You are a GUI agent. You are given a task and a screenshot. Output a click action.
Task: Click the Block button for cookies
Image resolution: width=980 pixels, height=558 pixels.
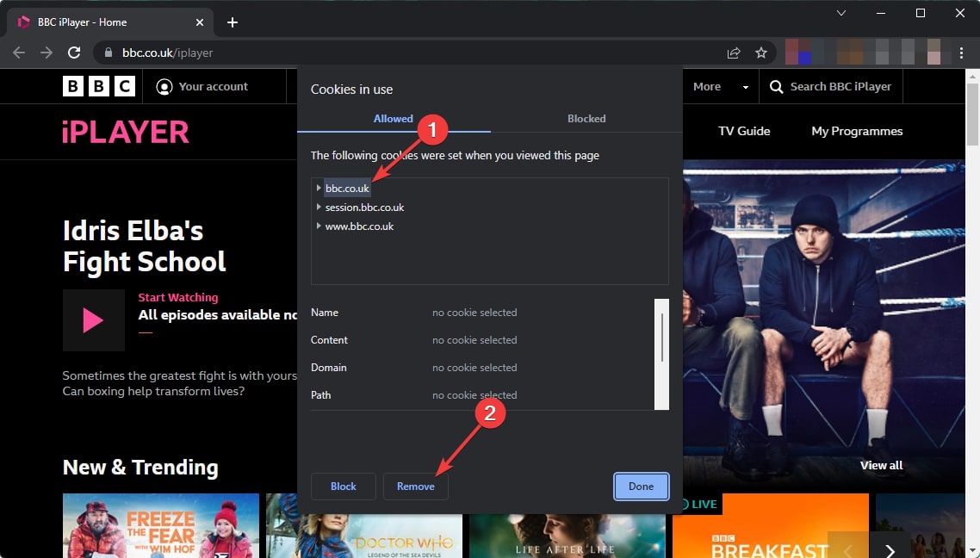[343, 487]
